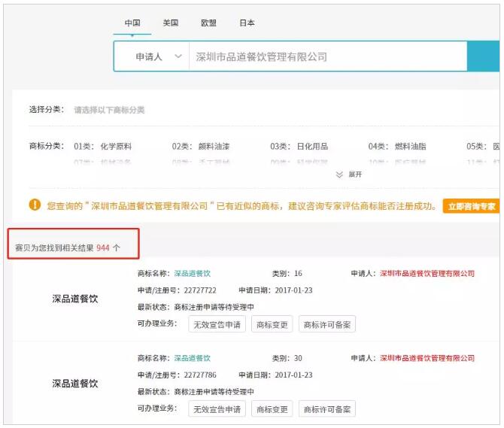504x428 pixels.
Task: Switch to the 中国 tab
Action: coord(132,23)
